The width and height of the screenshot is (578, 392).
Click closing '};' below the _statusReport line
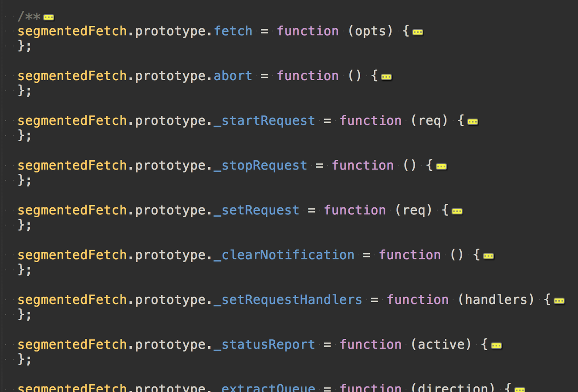[x=24, y=359]
